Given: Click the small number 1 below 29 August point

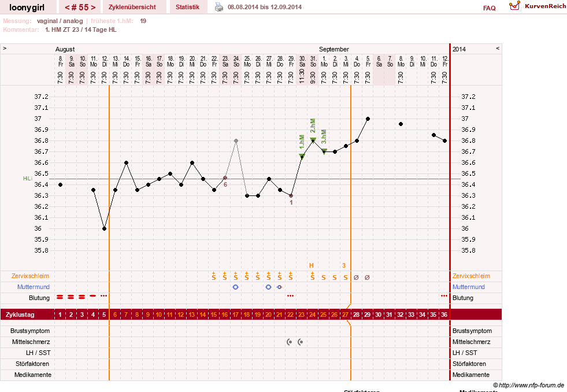Looking at the screenshot, I should [291, 202].
